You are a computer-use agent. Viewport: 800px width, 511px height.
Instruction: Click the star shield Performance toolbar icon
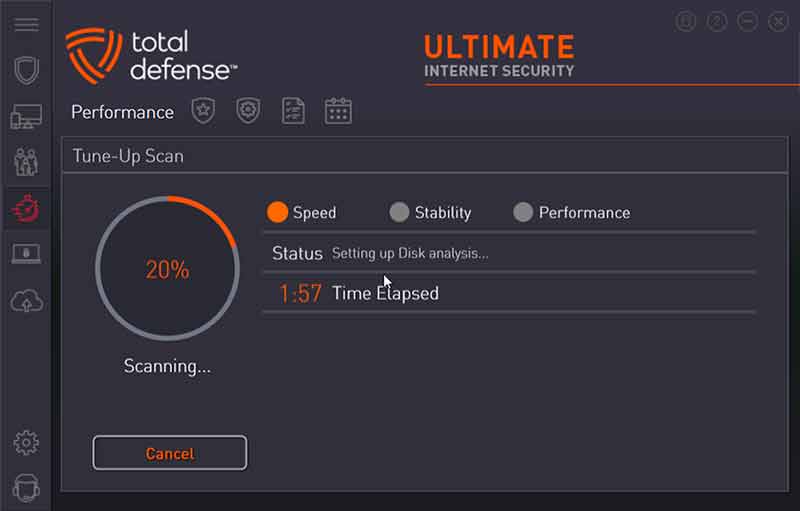203,111
